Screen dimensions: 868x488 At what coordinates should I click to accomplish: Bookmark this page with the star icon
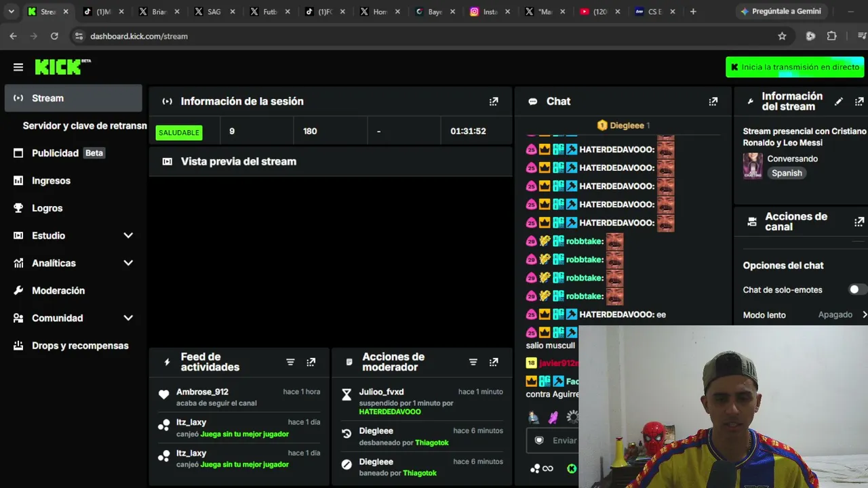(x=782, y=36)
